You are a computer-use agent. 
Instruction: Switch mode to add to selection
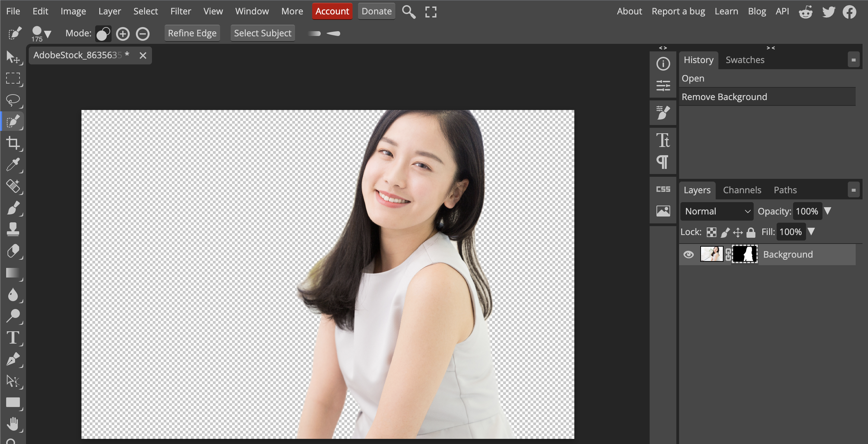click(123, 34)
